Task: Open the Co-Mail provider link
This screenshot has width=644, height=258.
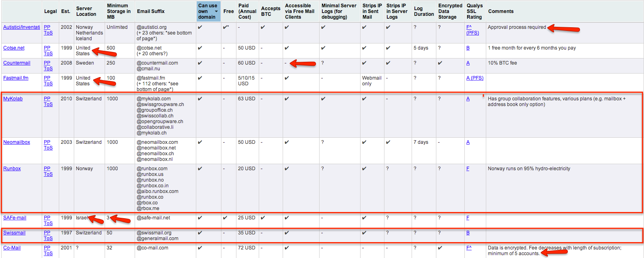Action: coord(12,248)
